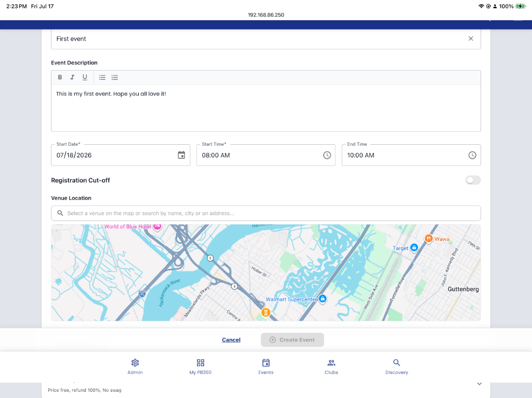Tap the Wi-Fi icon in status bar

tap(481, 6)
